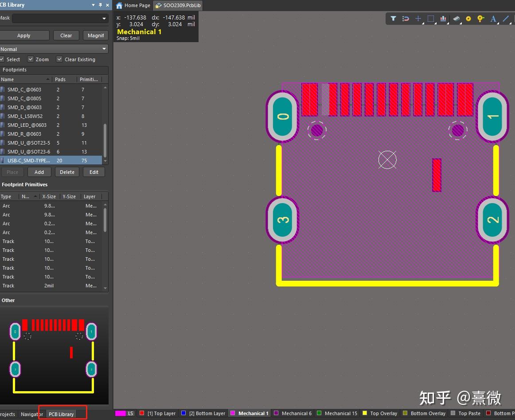Click the Top Overlay yellow layer swatch
Image resolution: width=515 pixels, height=420 pixels.
point(365,413)
